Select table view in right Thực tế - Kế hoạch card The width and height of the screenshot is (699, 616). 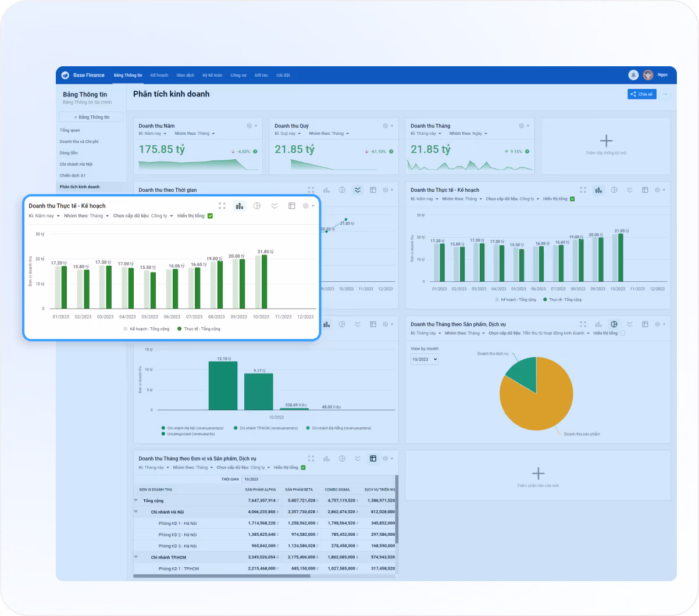tap(645, 190)
